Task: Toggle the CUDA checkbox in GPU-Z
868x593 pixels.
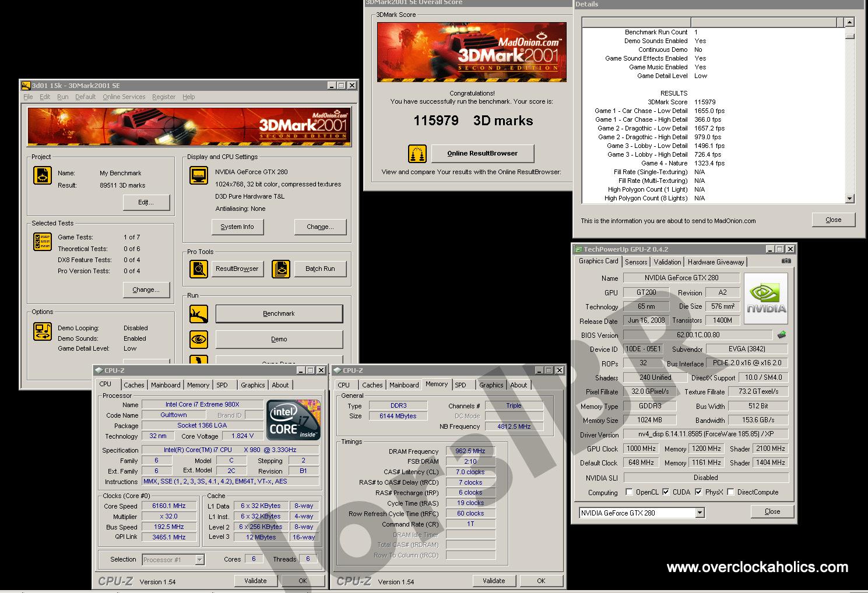Action: (x=666, y=492)
